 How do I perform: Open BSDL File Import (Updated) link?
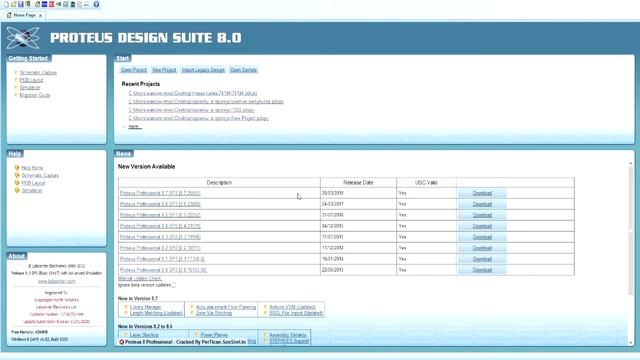(x=296, y=313)
